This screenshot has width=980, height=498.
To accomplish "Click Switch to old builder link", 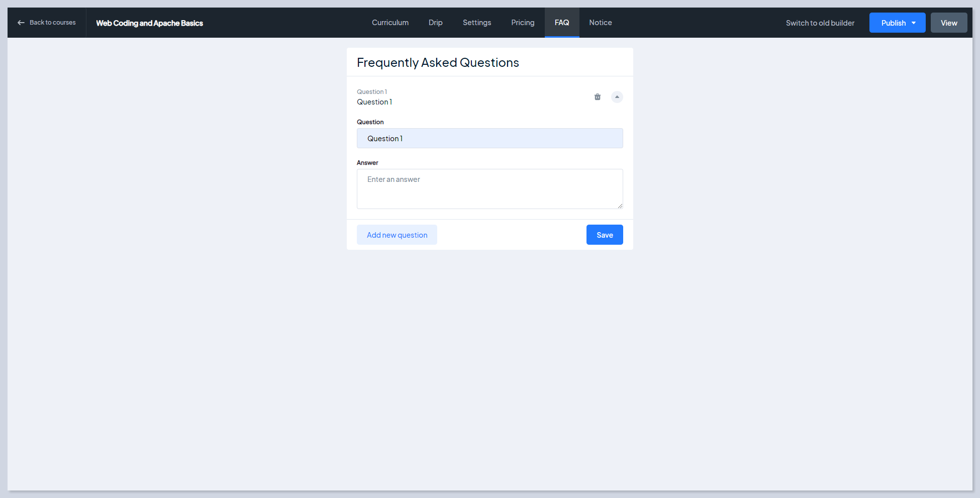I will point(820,23).
